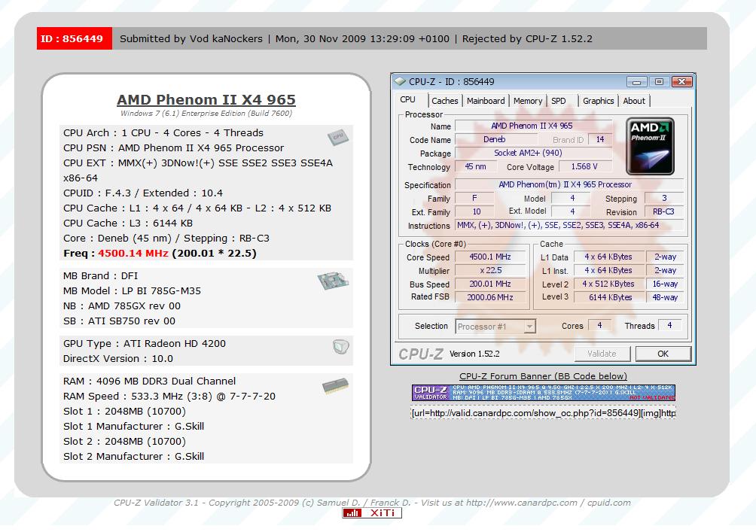
Task: Click the Core Voltage value 1.568 V
Action: [585, 166]
